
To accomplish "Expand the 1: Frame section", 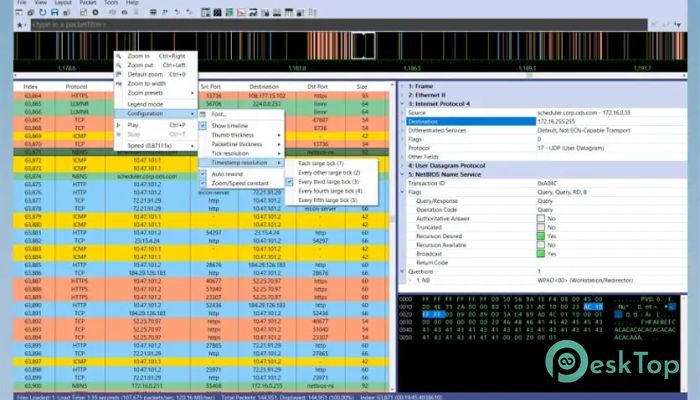I will pos(402,86).
